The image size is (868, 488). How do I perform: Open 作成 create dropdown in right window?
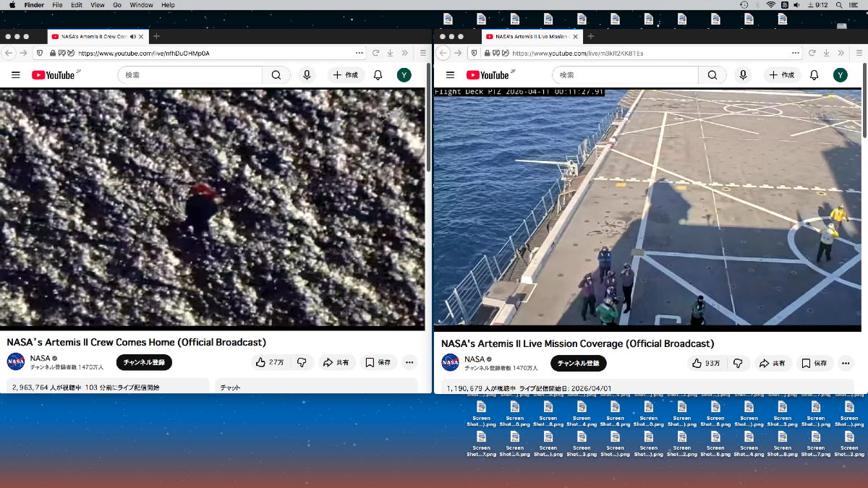pyautogui.click(x=782, y=75)
